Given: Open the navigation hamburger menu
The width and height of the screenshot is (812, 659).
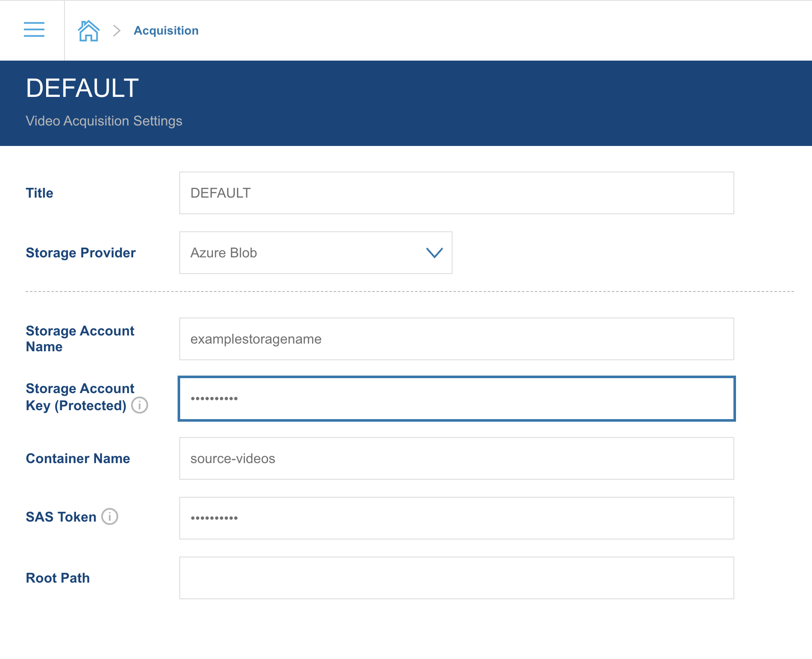Looking at the screenshot, I should [x=34, y=30].
